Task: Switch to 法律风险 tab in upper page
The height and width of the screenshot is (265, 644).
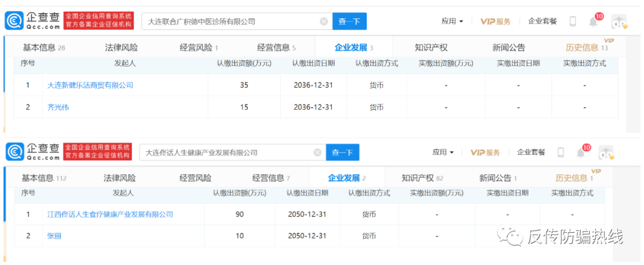Action: pos(121,48)
